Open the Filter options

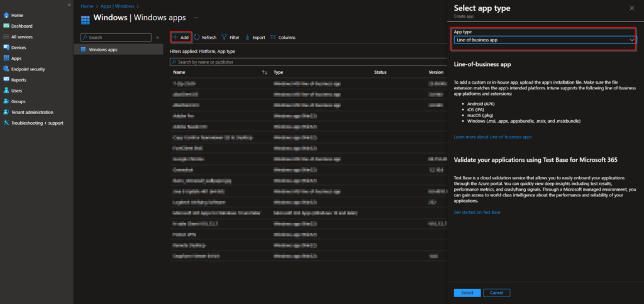(x=230, y=37)
